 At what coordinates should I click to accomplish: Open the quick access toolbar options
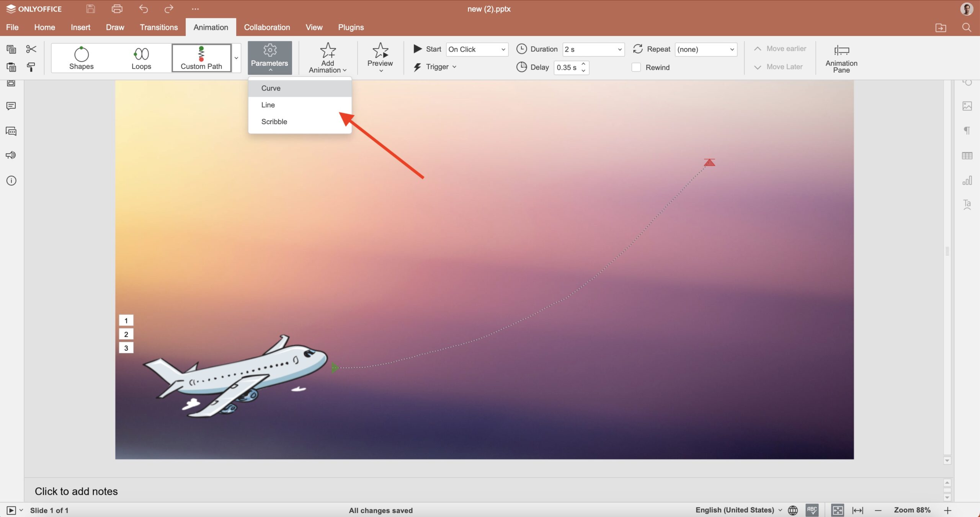195,9
